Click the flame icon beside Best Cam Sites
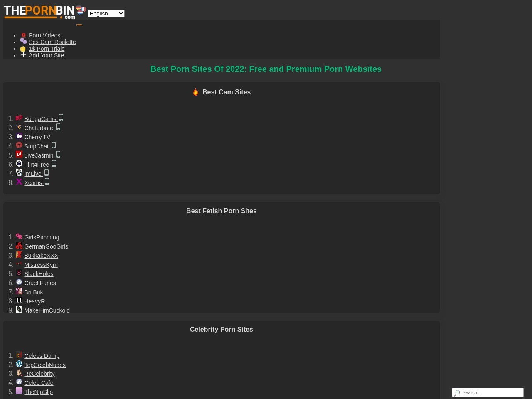 (x=196, y=92)
